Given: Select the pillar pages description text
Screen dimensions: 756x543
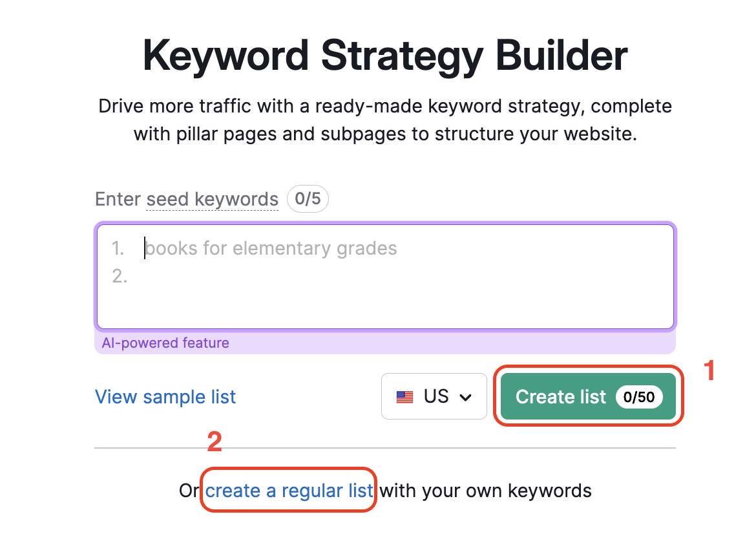Looking at the screenshot, I should [385, 120].
